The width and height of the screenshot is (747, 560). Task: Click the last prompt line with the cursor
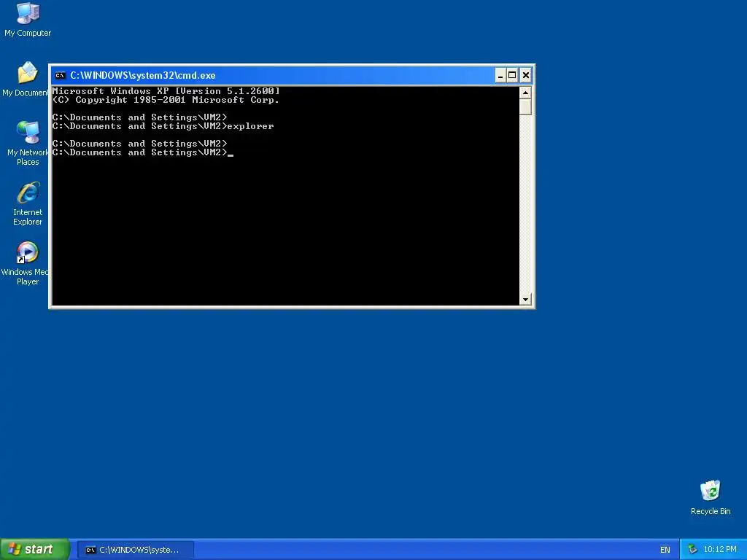pyautogui.click(x=143, y=152)
